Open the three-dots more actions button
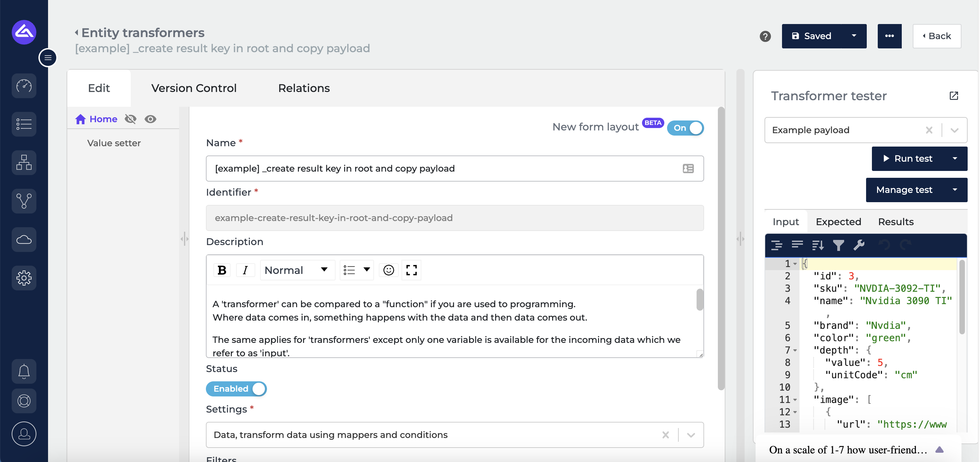This screenshot has height=462, width=980. [889, 36]
